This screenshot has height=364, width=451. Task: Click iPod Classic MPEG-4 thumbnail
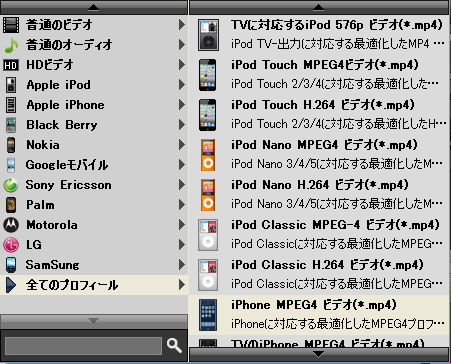pos(208,235)
